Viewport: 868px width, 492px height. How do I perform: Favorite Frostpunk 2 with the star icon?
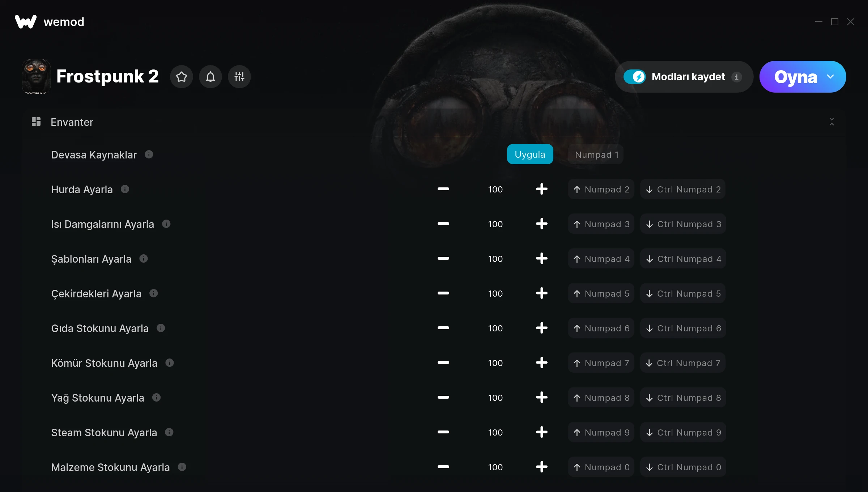click(182, 76)
